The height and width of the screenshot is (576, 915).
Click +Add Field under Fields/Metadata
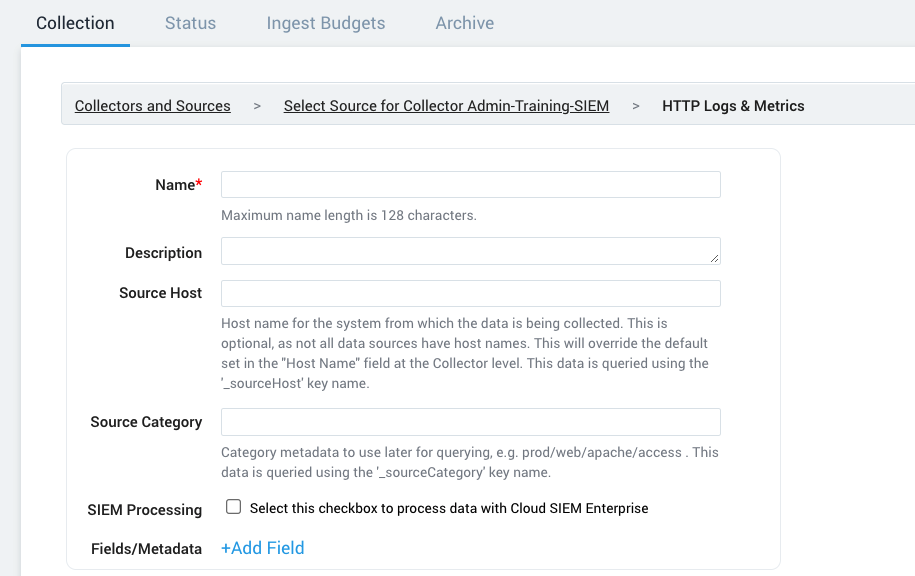point(262,547)
